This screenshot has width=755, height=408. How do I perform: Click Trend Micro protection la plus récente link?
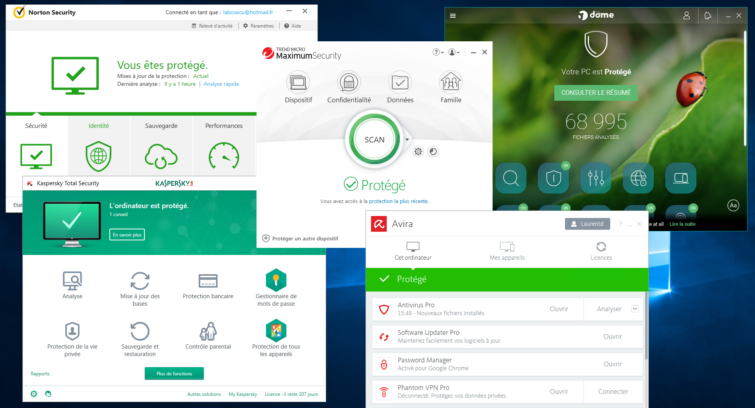[398, 201]
